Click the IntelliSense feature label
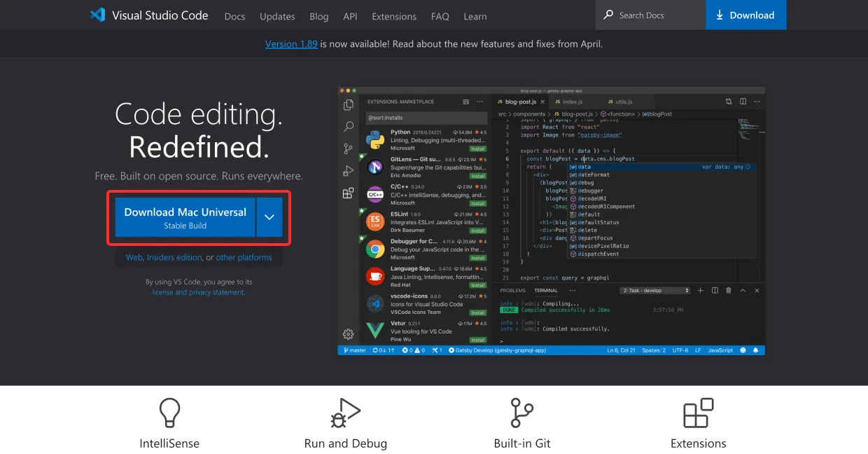 click(169, 443)
